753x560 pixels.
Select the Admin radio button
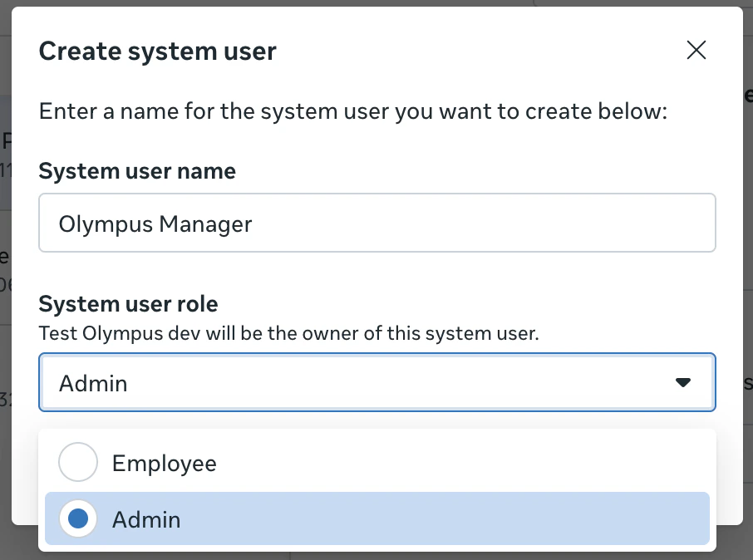[77, 518]
